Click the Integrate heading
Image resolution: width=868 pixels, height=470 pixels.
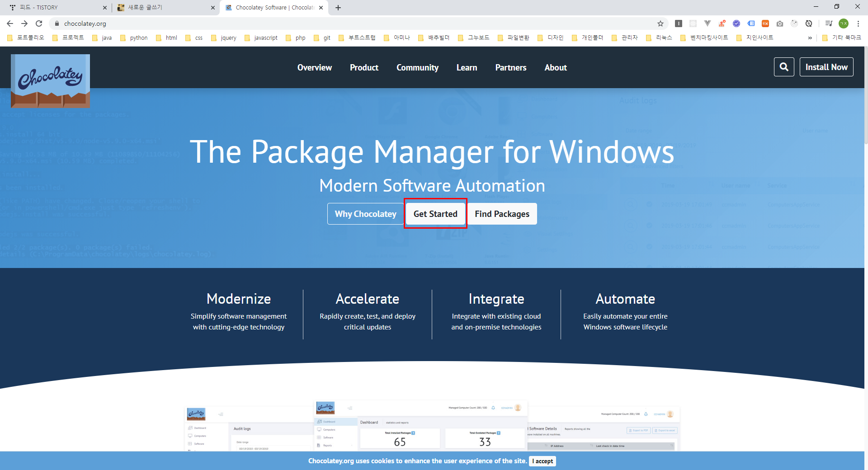point(496,299)
